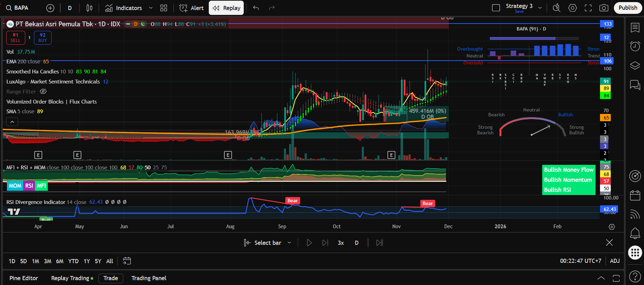The height and width of the screenshot is (285, 644).
Task: Click the undo arrow
Action: click(x=256, y=8)
